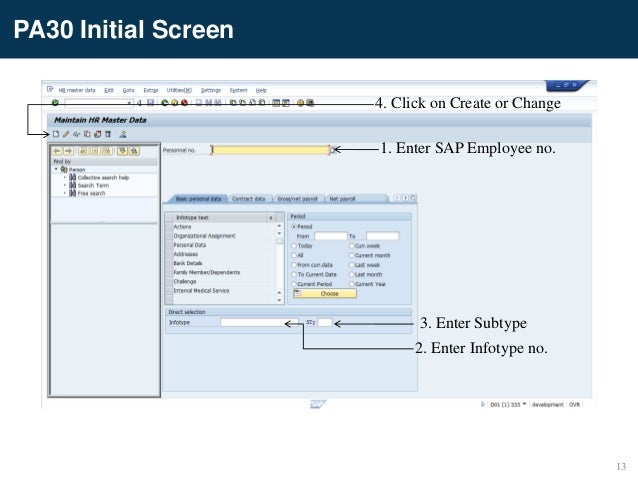This screenshot has height=479, width=638.
Task: Open the command field dropdown arrow
Action: pyautogui.click(x=129, y=103)
